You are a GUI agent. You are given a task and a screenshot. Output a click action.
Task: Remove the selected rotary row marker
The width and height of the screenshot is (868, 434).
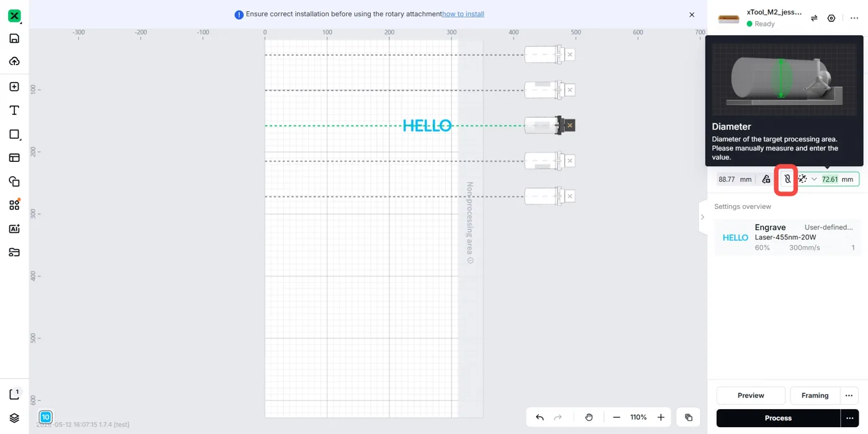coord(570,125)
